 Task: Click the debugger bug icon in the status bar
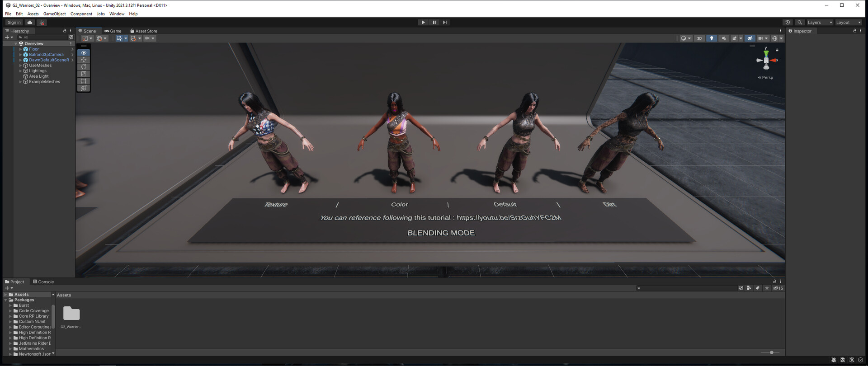pos(834,360)
